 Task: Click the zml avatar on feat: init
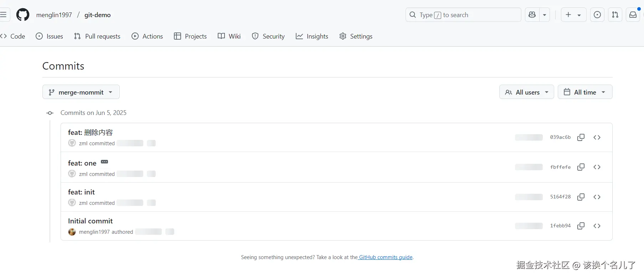pyautogui.click(x=72, y=203)
